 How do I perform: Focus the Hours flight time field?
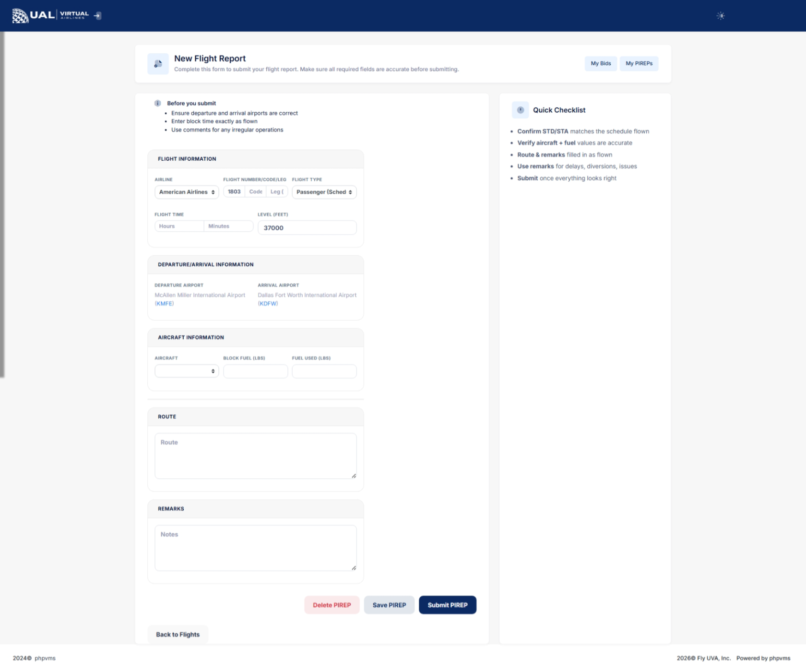tap(179, 226)
